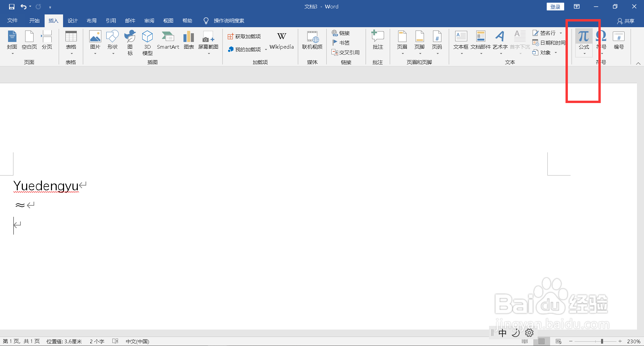Viewport: 644px width, 346px height.
Task: Undo the last action
Action: [x=23, y=7]
